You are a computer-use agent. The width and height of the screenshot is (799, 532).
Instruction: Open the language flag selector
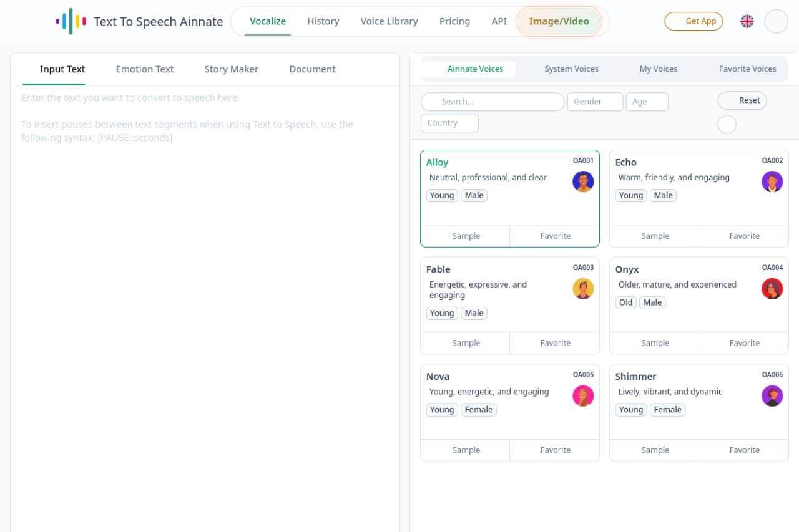747,21
